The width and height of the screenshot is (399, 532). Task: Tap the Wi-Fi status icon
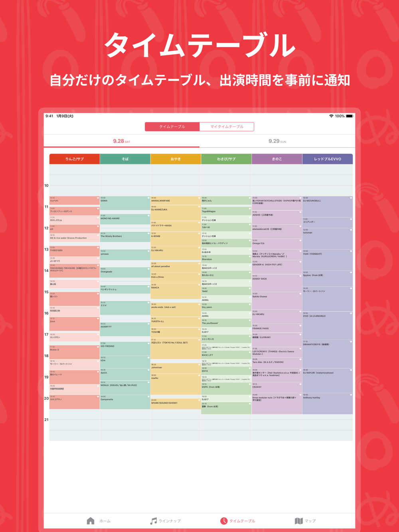pyautogui.click(x=331, y=116)
